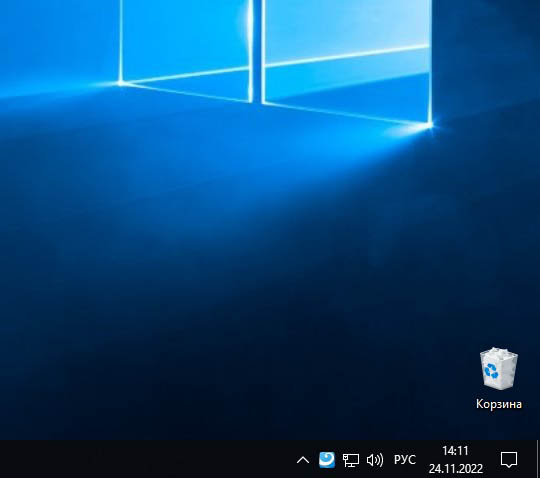Click empty dark desktop area in the center
The height and width of the screenshot is (478, 540).
241,276
